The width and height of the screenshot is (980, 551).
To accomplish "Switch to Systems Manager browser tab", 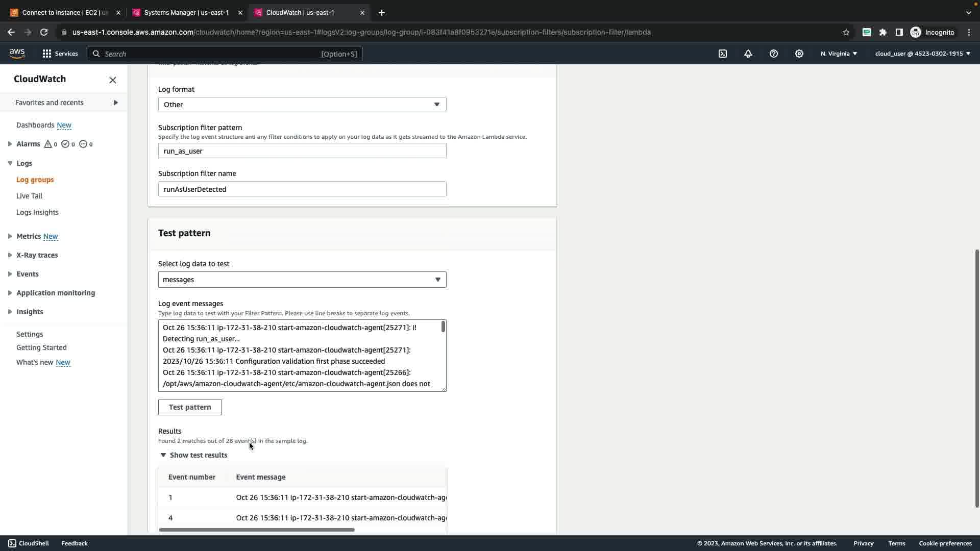I will pyautogui.click(x=186, y=12).
